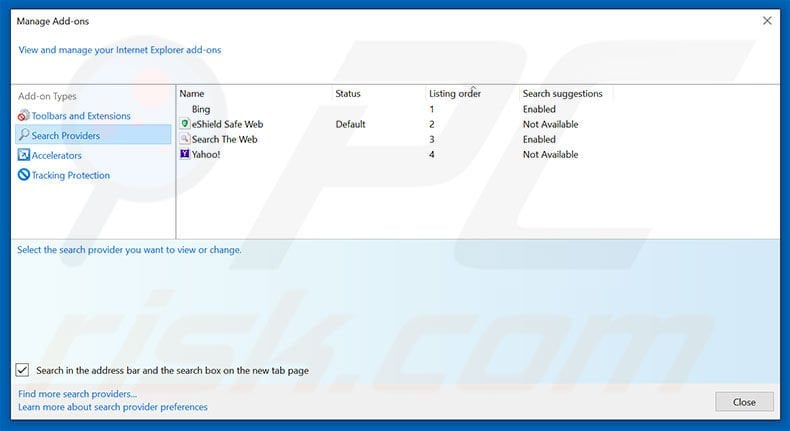Click listing order 4 for Yahoo!
This screenshot has width=790, height=431.
pos(432,154)
